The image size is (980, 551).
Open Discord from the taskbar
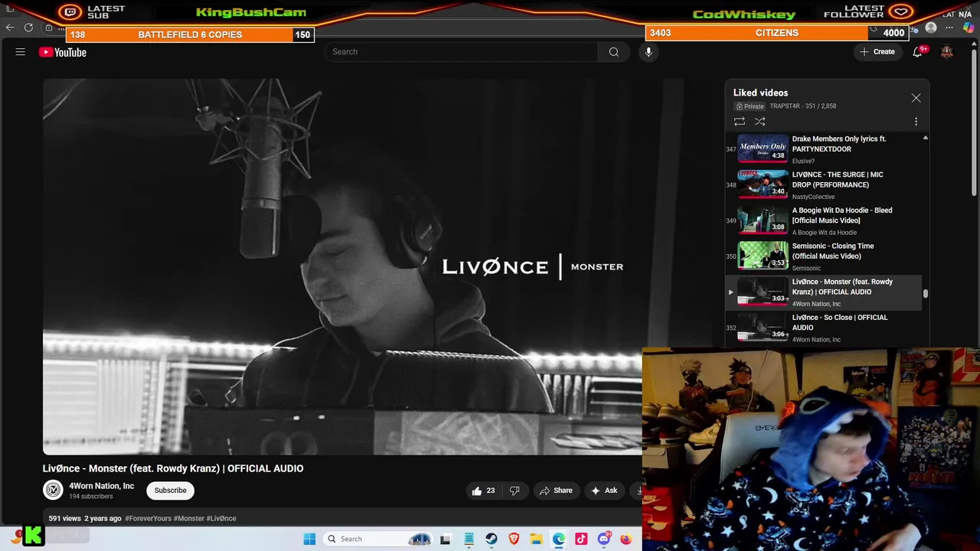pos(604,539)
